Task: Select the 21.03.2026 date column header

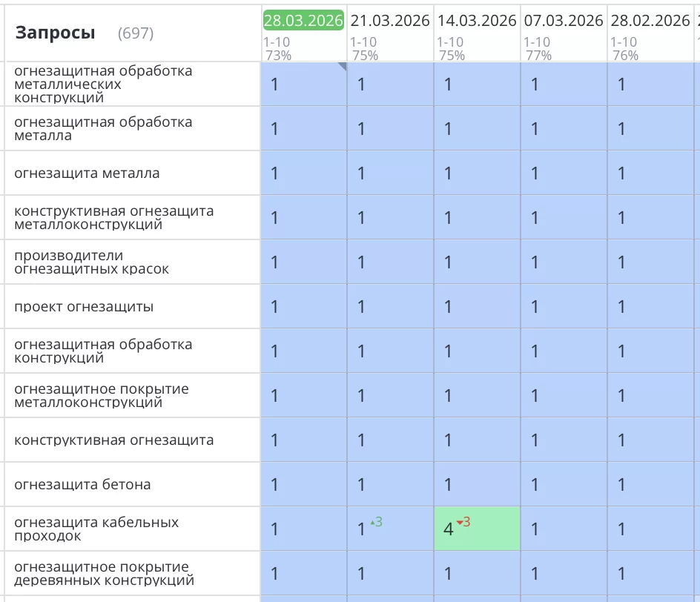Action: tap(389, 21)
